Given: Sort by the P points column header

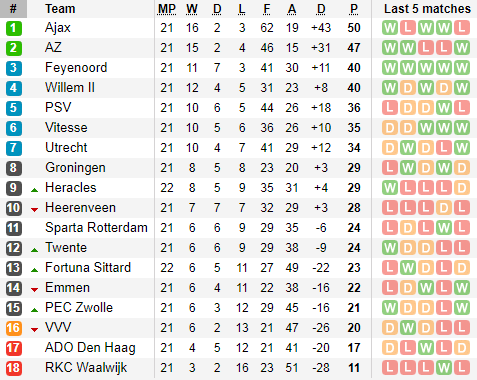Looking at the screenshot, I should click(354, 9).
